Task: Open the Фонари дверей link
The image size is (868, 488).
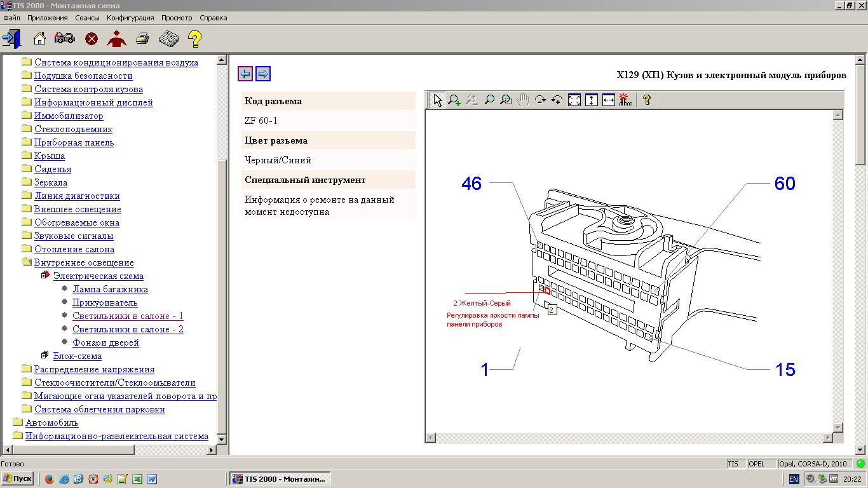Action: [105, 342]
